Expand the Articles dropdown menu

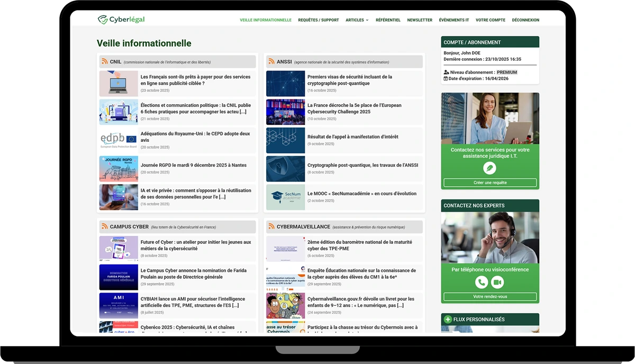click(357, 20)
